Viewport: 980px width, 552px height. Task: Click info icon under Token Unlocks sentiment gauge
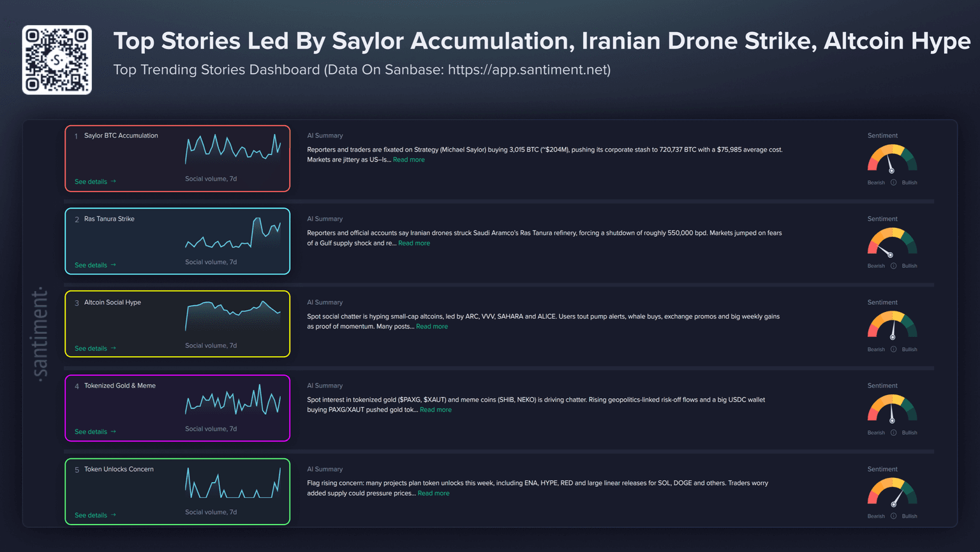tap(893, 516)
